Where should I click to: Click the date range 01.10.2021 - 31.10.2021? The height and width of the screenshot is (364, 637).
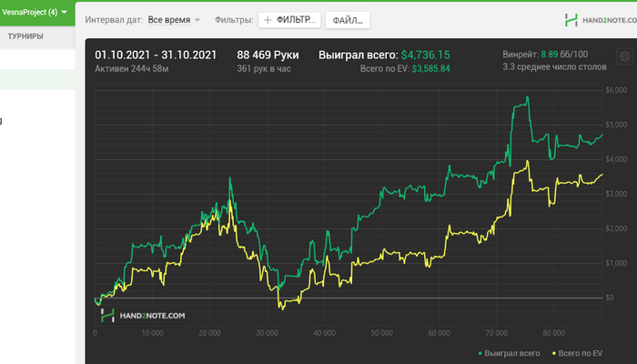click(x=156, y=55)
